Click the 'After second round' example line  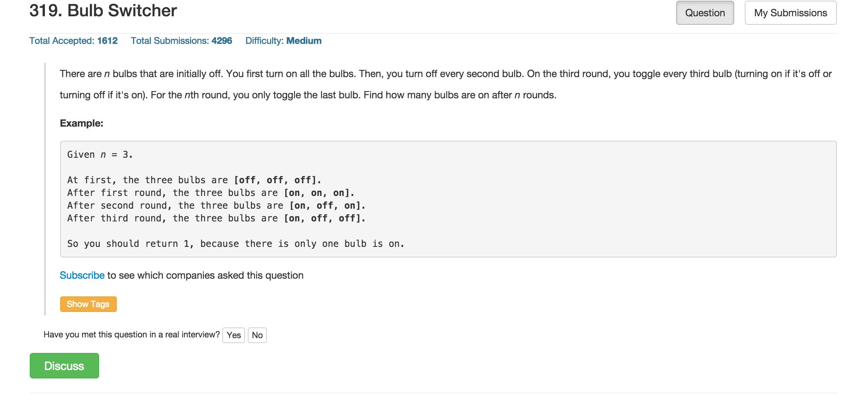[216, 205]
